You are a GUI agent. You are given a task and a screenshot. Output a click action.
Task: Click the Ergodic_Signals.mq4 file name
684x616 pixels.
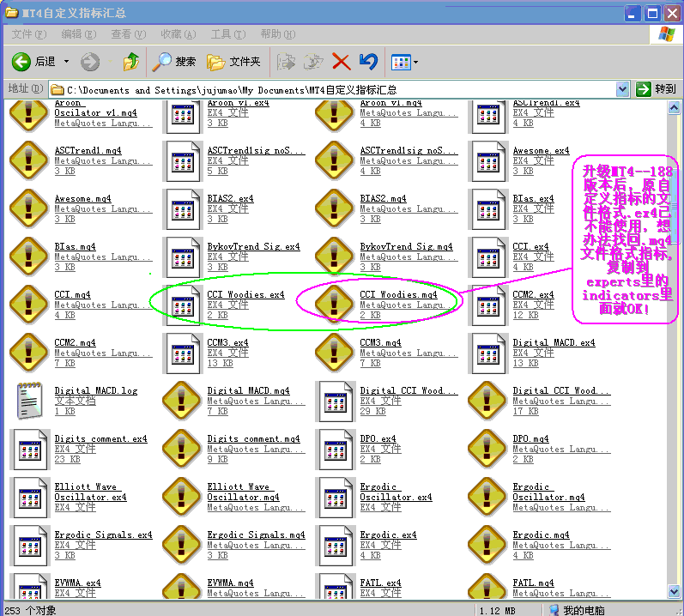[256, 534]
